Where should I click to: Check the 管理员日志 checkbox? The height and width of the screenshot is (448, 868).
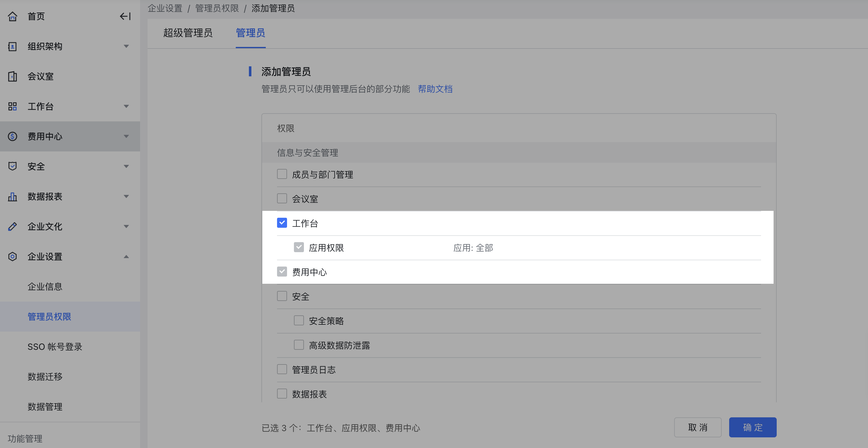282,369
